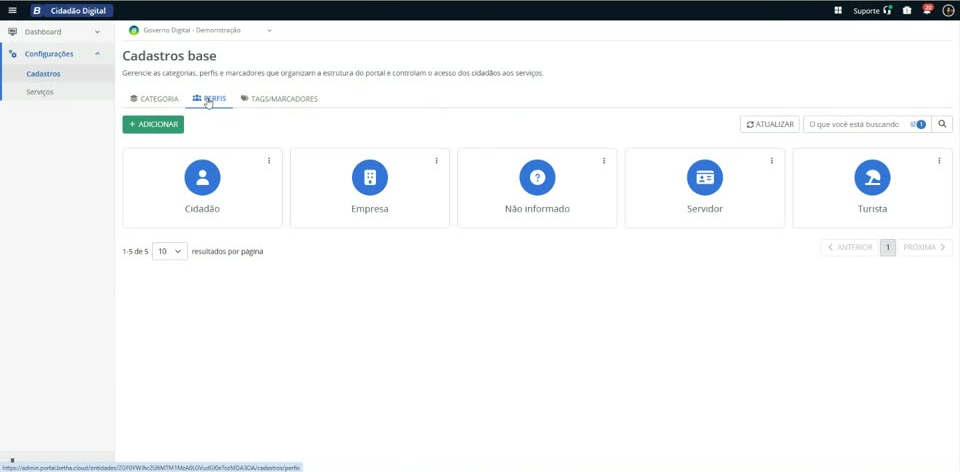
Task: Click the green Adicionar button
Action: click(153, 124)
